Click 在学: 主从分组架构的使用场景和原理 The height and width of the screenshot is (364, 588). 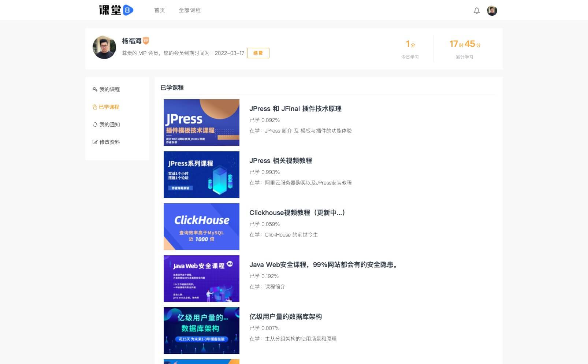(293, 339)
